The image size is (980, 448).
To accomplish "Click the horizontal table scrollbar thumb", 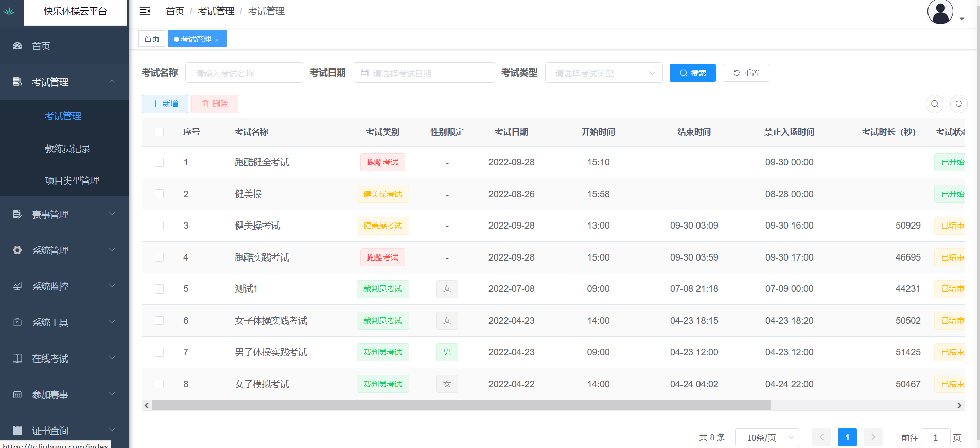I will point(462,406).
